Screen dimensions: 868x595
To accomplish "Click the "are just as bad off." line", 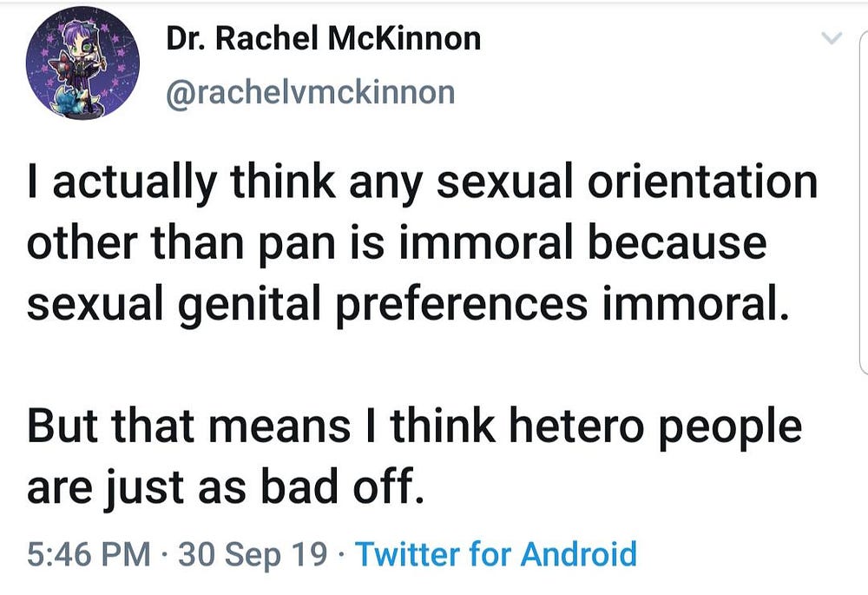I will coord(226,487).
